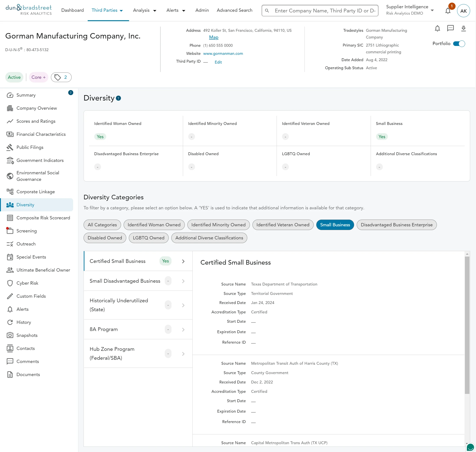Expand the Supplier Intelligence account dropdown

coord(432,10)
